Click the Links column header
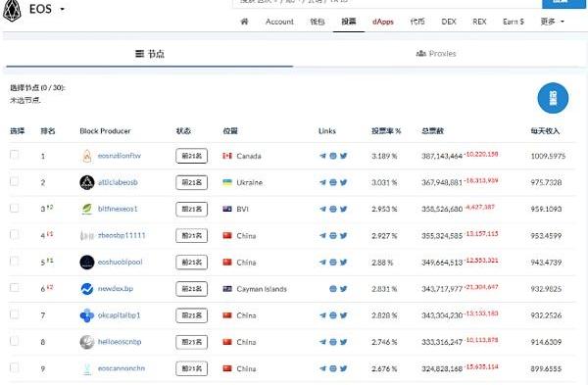This screenshot has height=385, width=588. (x=327, y=131)
